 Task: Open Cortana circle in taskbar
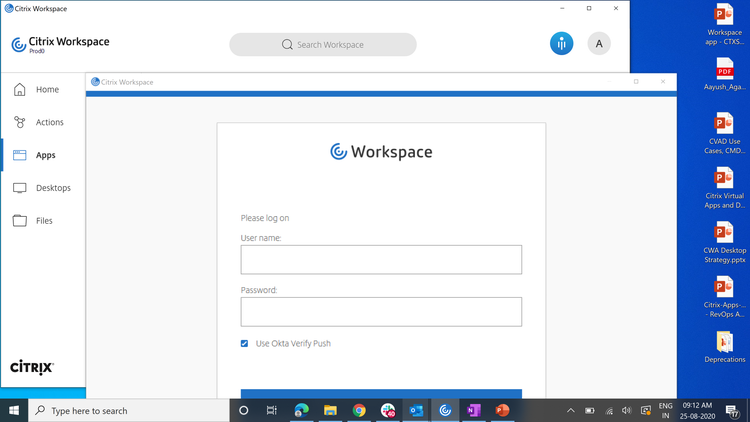[243, 411]
